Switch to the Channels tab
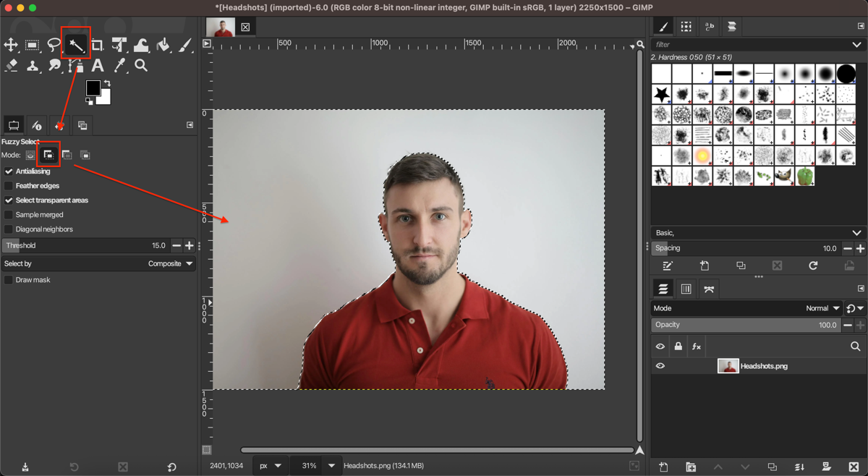This screenshot has height=476, width=868. pos(686,288)
